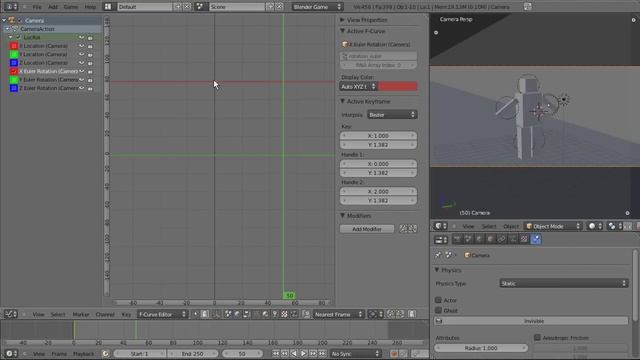Screen dimensions: 640x360
Task: Select the Object Constraints properties tab icon
Action: pyautogui.click(x=502, y=240)
